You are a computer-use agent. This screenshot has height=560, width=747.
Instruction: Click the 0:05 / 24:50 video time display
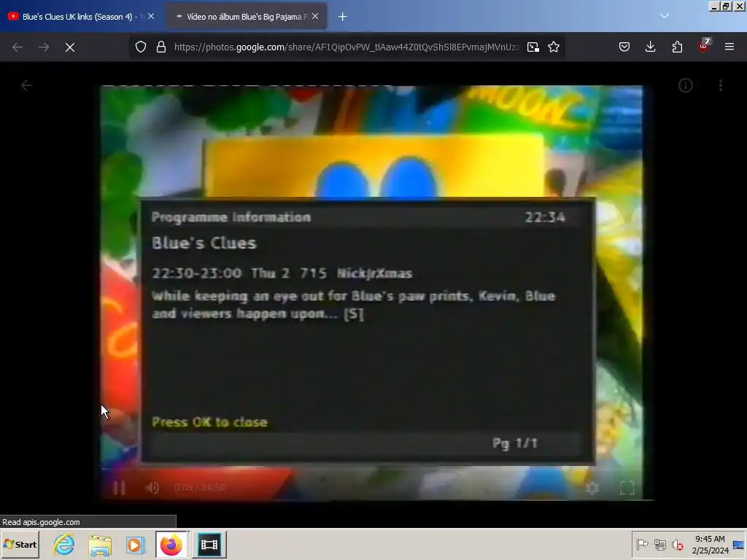click(x=199, y=488)
